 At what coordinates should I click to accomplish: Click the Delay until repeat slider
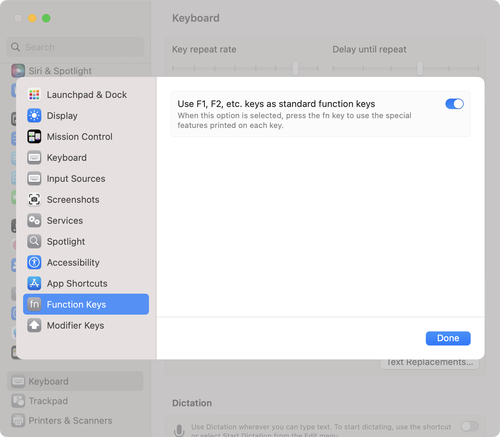pyautogui.click(x=406, y=68)
